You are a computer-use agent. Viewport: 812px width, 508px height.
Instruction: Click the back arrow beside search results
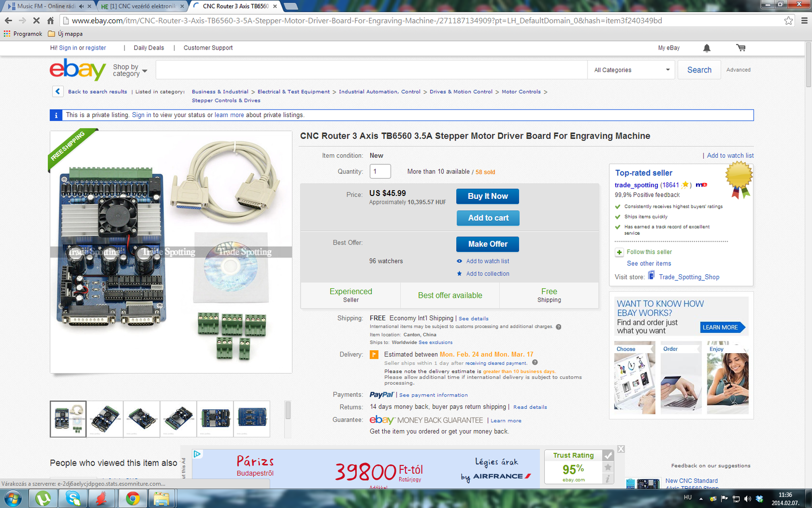coord(58,91)
